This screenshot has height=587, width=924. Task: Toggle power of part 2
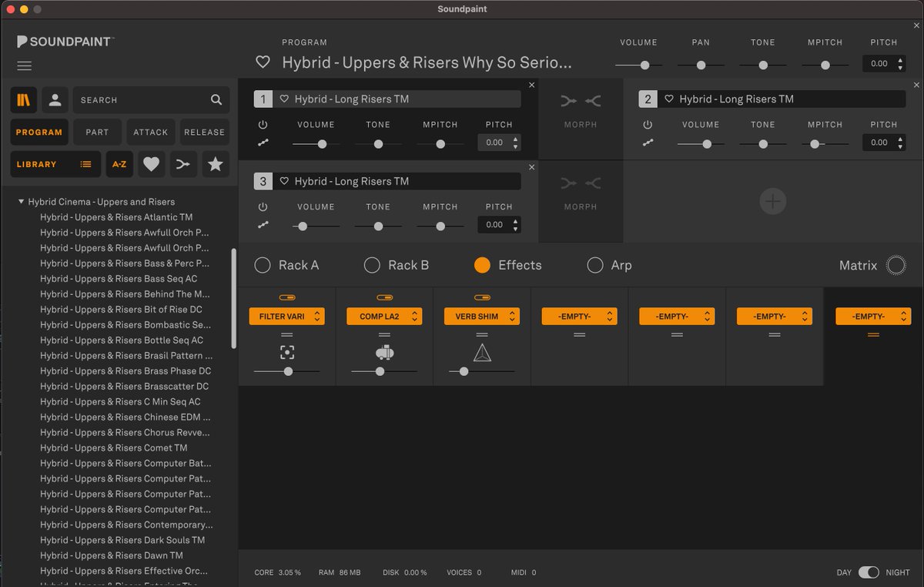(x=648, y=125)
